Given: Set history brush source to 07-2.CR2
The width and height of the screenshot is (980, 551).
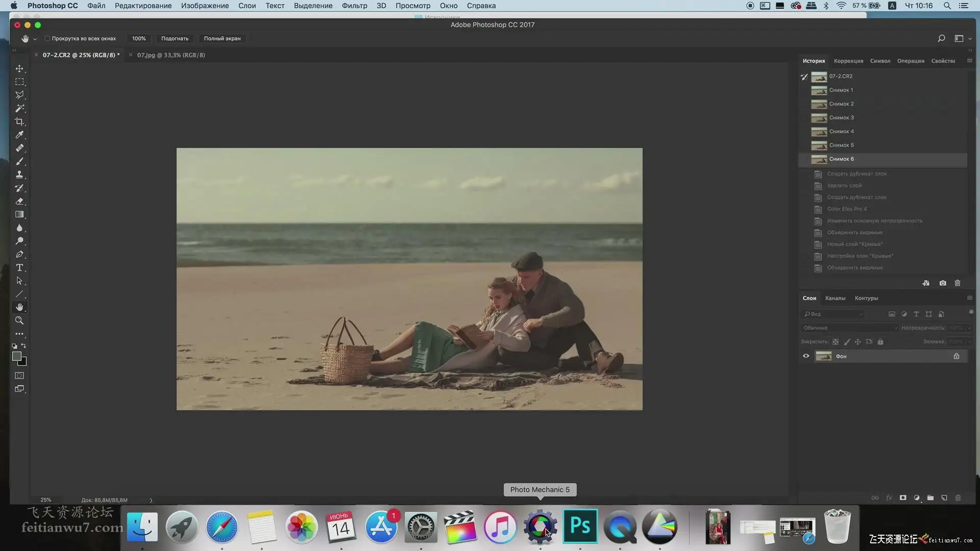Looking at the screenshot, I should 804,77.
